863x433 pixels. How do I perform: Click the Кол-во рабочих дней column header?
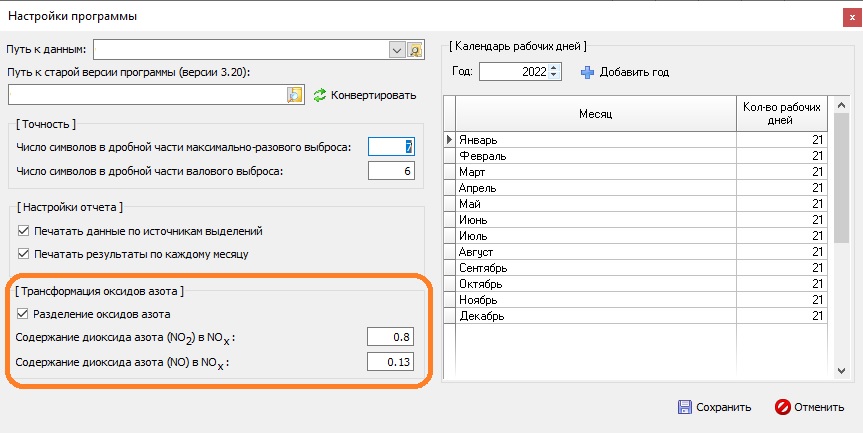pyautogui.click(x=782, y=114)
